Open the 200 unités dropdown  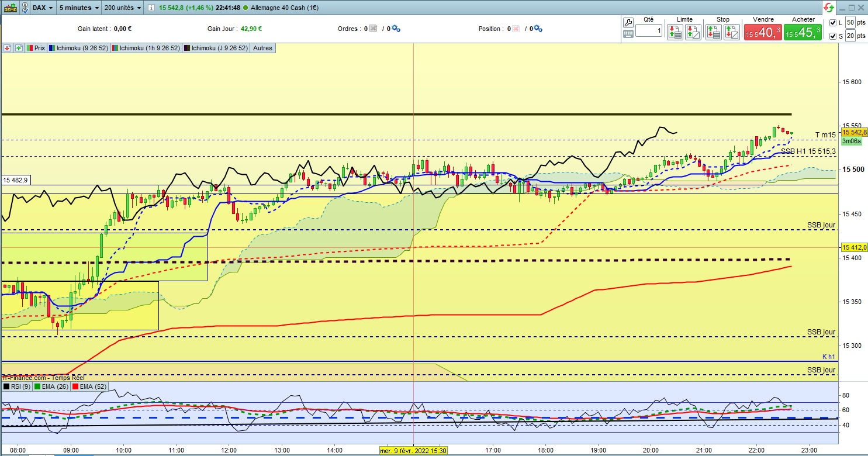coord(123,8)
